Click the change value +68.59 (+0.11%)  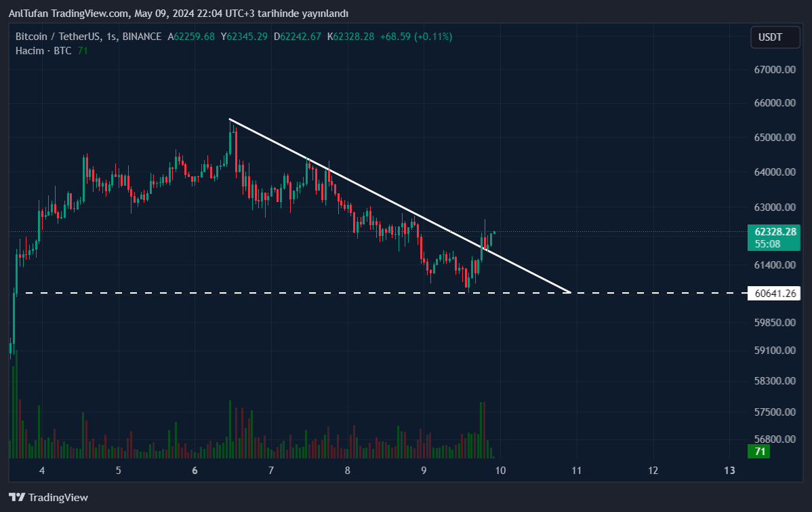[x=416, y=36]
